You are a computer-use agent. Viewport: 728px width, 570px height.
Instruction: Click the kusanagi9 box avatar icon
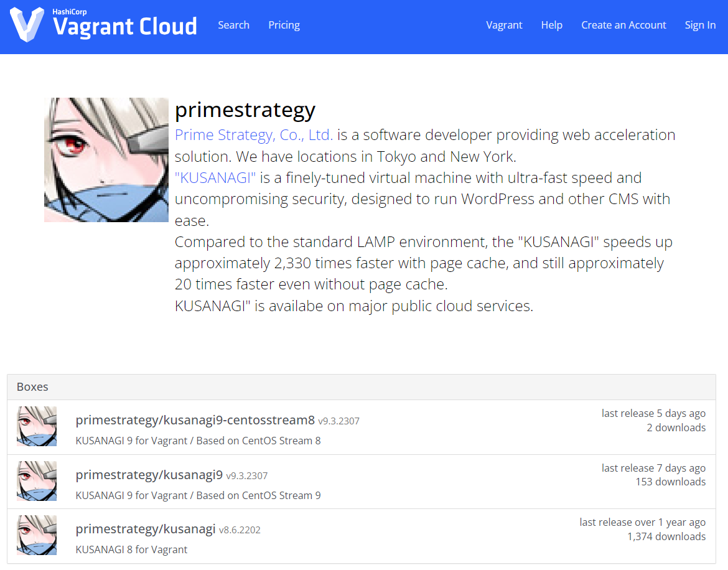pyautogui.click(x=37, y=481)
